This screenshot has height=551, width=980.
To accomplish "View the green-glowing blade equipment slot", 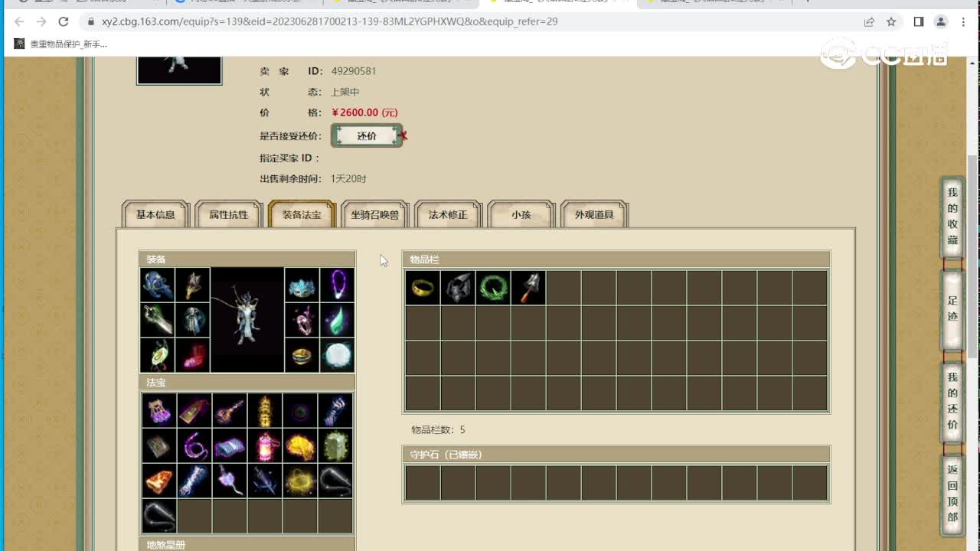I will point(158,320).
